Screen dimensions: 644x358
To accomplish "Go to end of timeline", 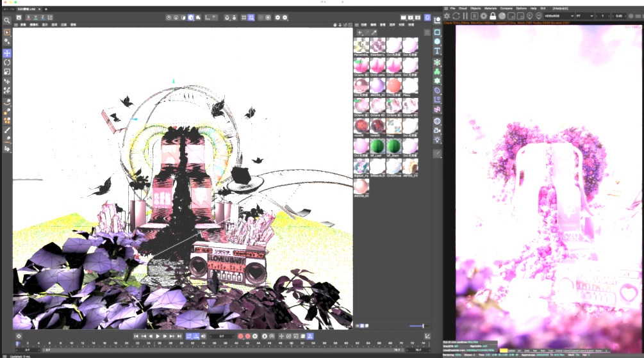I will point(179,336).
